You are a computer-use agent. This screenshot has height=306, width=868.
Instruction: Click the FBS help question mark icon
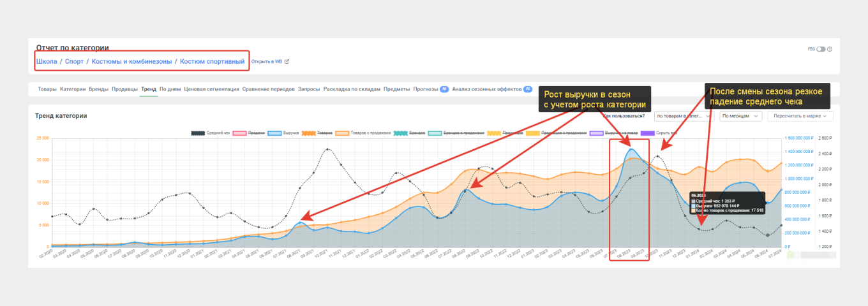pos(830,49)
